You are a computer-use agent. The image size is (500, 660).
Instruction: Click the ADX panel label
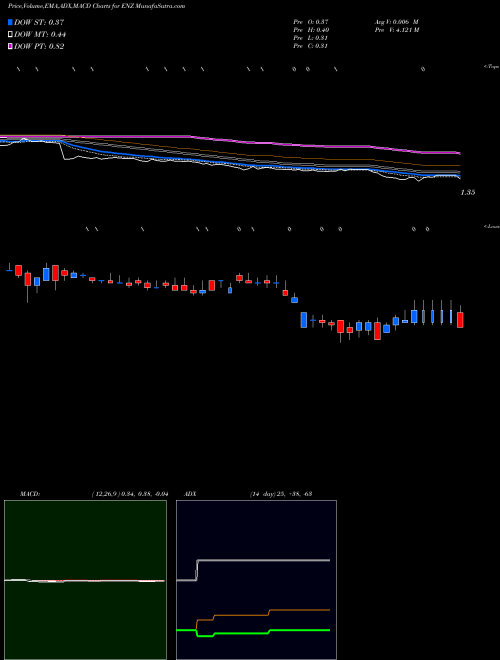[x=191, y=494]
